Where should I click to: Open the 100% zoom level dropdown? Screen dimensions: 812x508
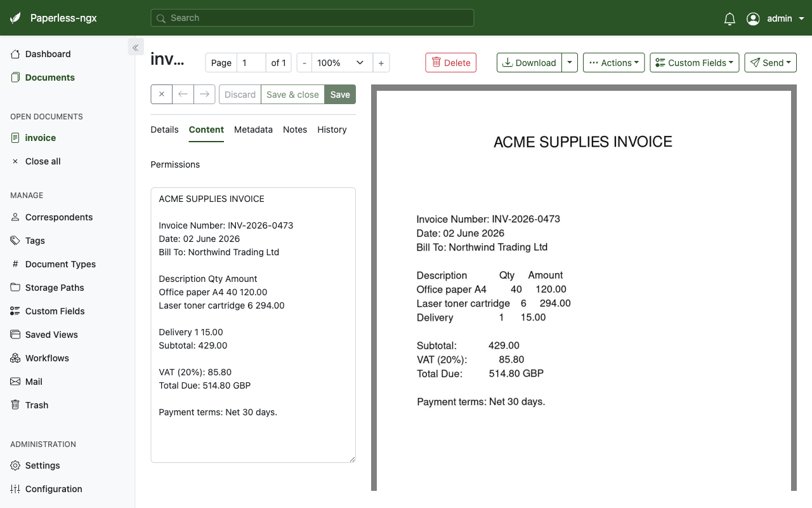point(342,63)
